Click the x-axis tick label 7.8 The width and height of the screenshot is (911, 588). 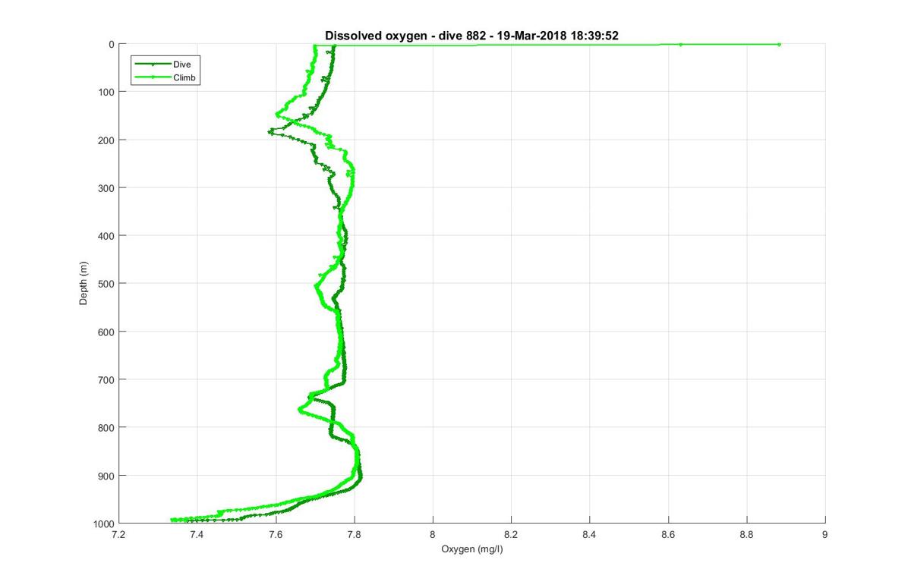(x=354, y=535)
